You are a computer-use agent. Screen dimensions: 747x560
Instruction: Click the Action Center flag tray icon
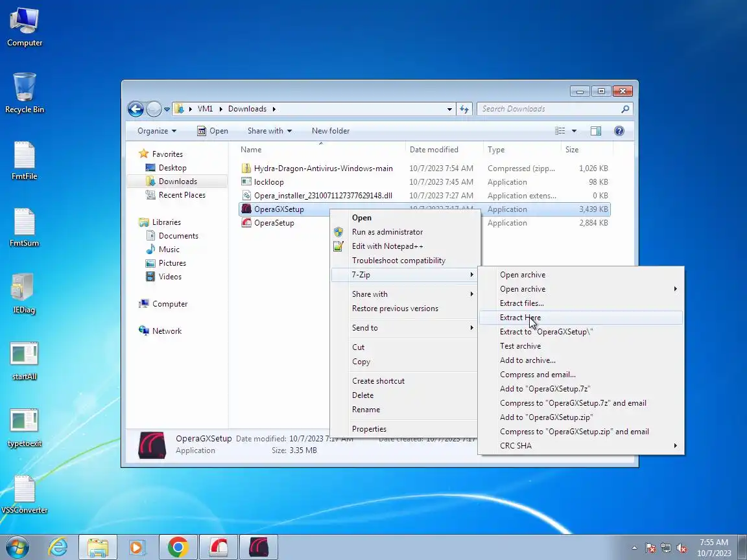650,548
